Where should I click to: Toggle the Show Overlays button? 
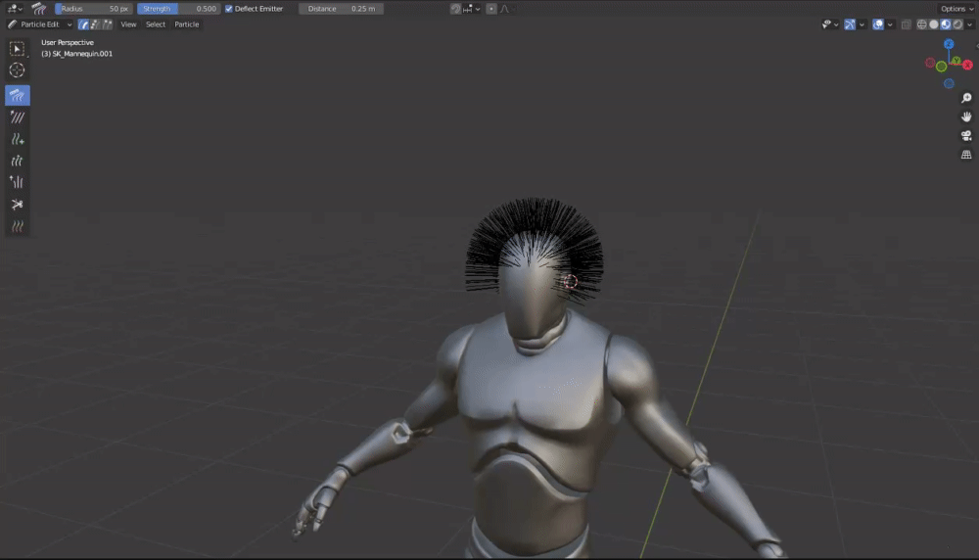pos(878,24)
